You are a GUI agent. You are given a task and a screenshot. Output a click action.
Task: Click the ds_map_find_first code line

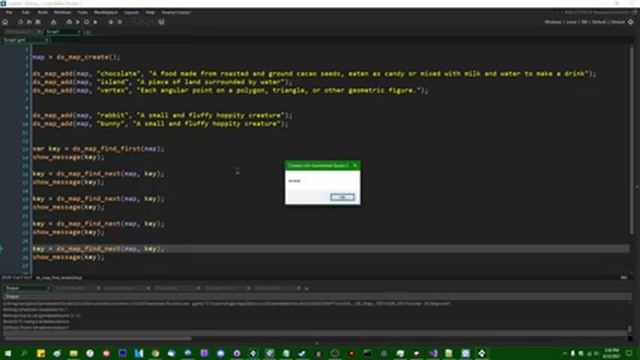(x=98, y=149)
